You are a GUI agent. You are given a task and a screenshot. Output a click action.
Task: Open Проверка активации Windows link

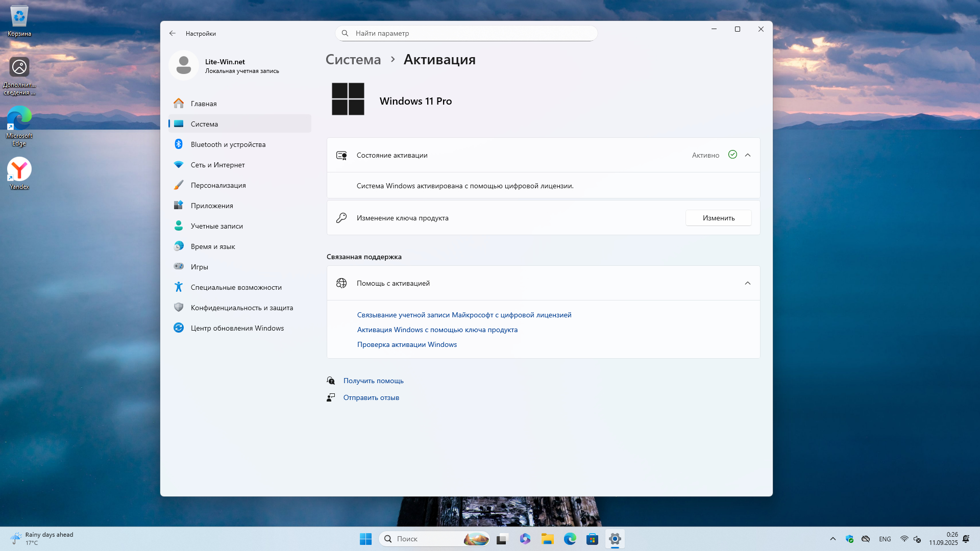tap(407, 344)
